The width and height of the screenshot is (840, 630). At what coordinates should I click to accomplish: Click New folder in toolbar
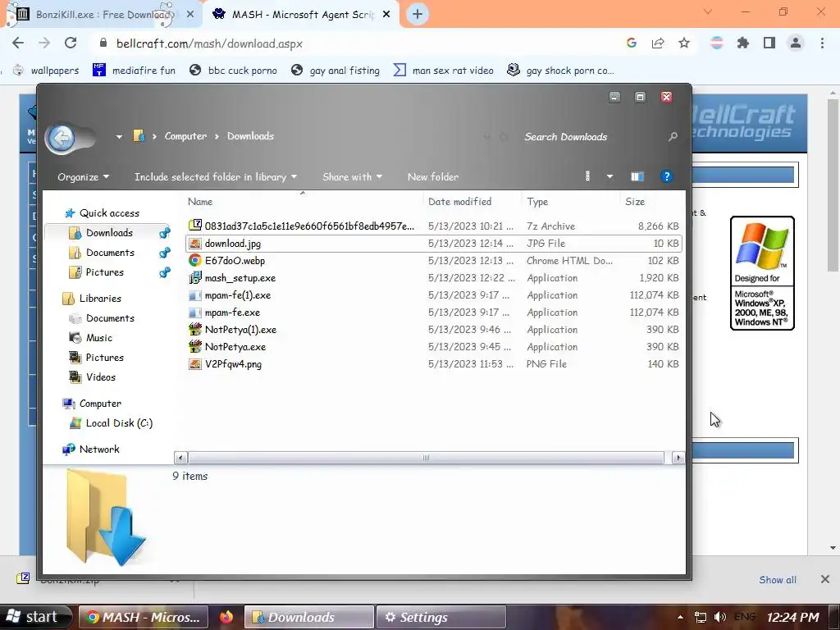click(433, 177)
